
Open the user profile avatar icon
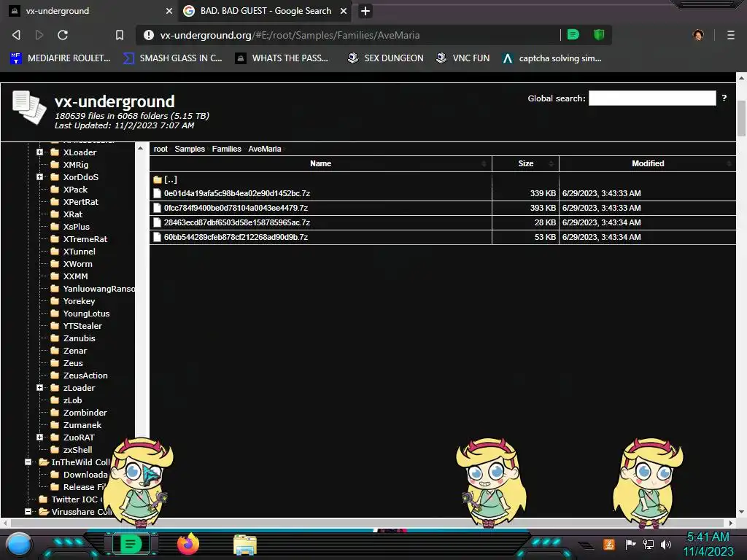(x=698, y=35)
